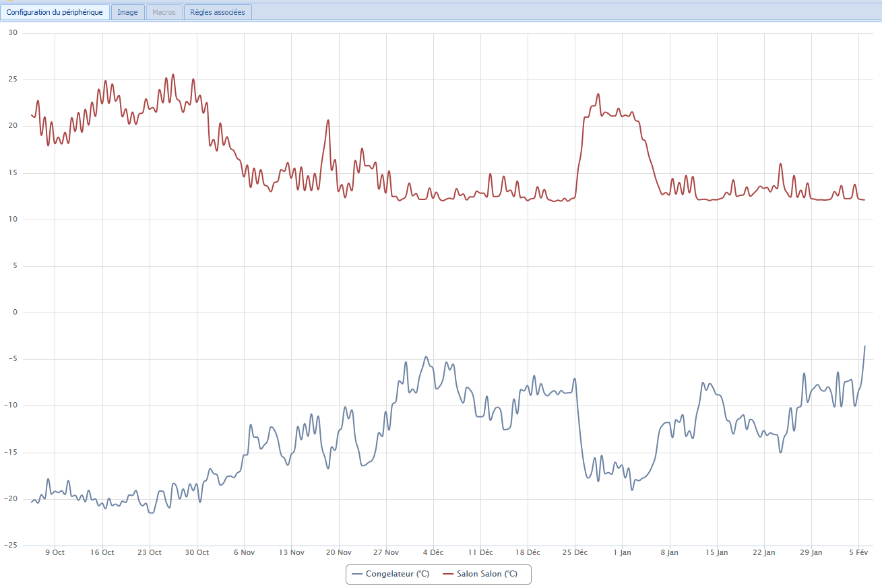Click the 9 Oct x-axis label
The width and height of the screenshot is (882, 588).
pyautogui.click(x=55, y=552)
